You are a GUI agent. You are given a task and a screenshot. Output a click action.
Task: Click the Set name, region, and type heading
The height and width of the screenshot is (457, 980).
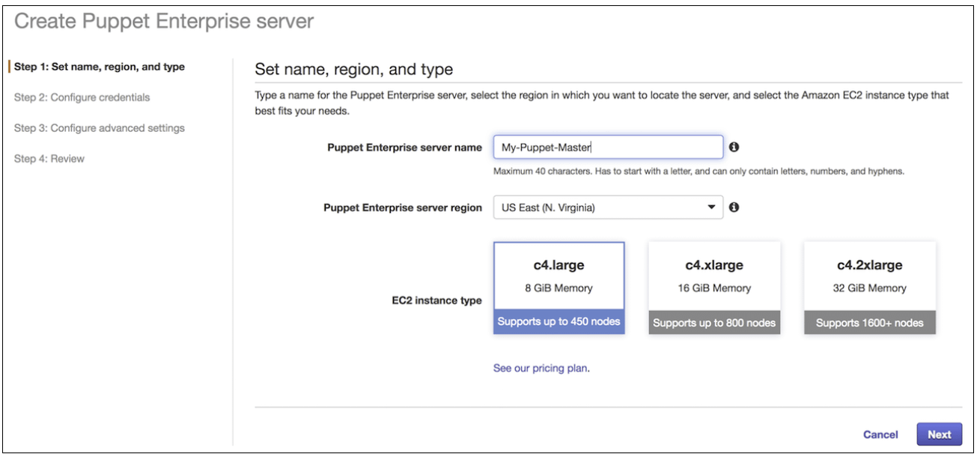[x=354, y=70]
